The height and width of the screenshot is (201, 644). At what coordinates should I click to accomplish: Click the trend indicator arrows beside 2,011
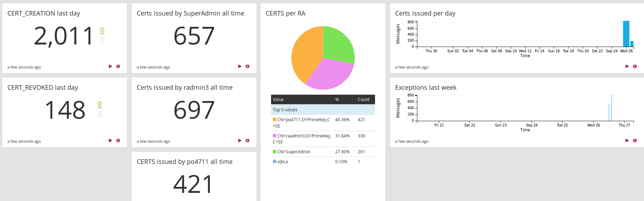(102, 35)
